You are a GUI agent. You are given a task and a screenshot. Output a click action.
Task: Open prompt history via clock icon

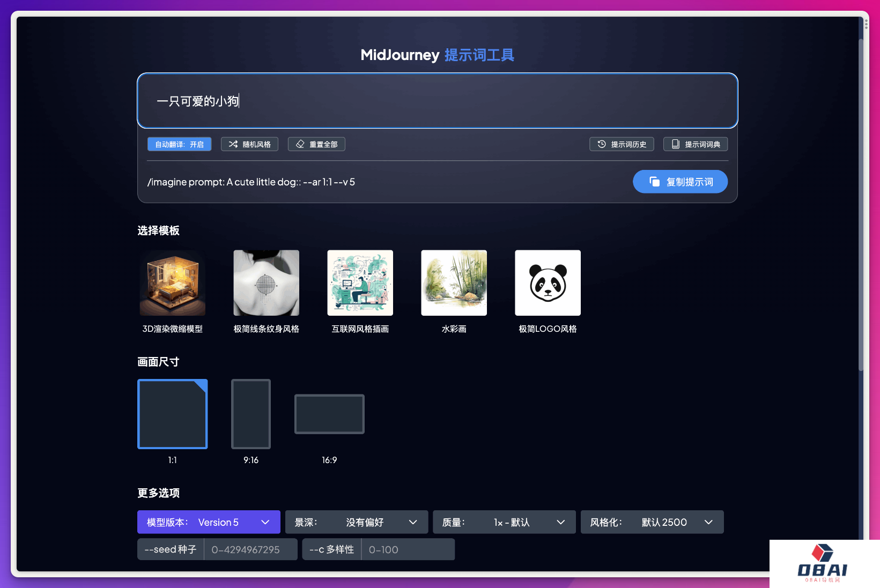pyautogui.click(x=602, y=144)
